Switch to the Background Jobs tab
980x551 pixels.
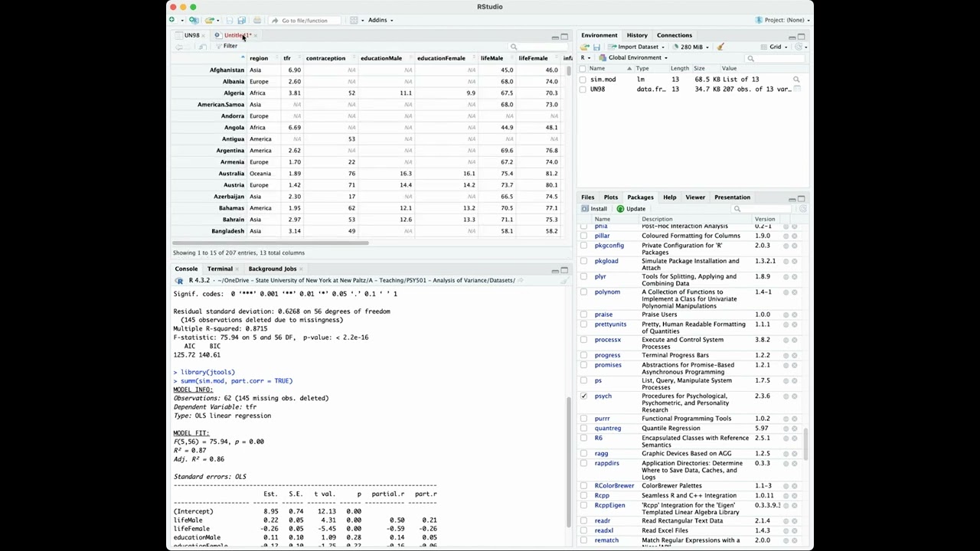click(273, 269)
